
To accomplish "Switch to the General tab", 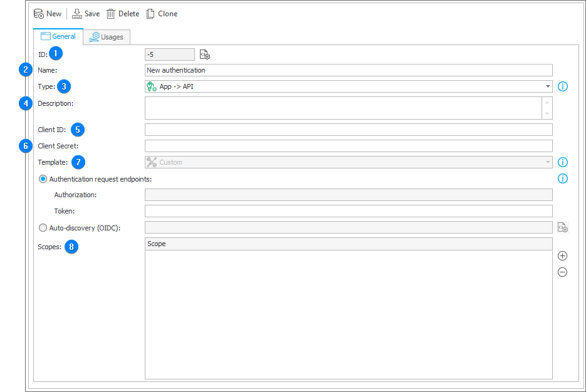I will [58, 36].
